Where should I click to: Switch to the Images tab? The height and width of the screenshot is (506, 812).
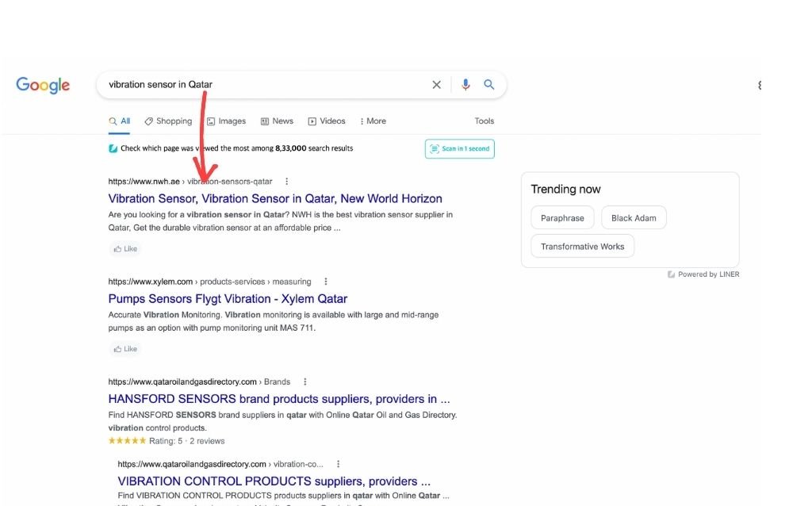pos(226,121)
